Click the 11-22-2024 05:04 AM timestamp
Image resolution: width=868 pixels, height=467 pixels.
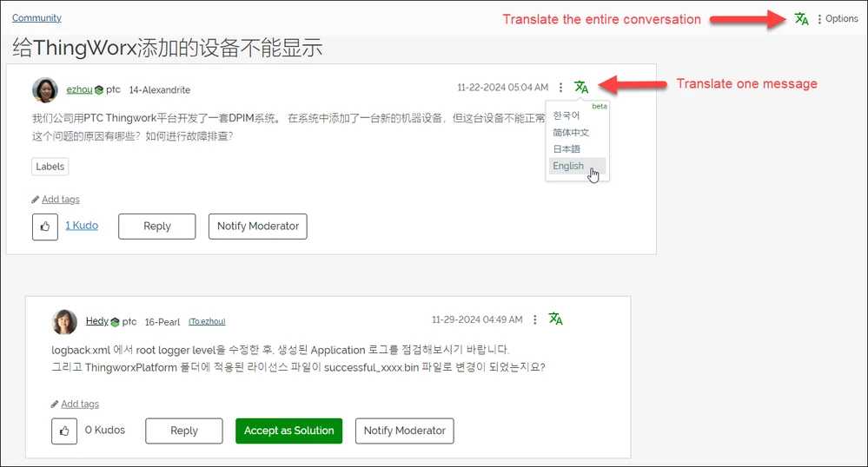(x=503, y=88)
